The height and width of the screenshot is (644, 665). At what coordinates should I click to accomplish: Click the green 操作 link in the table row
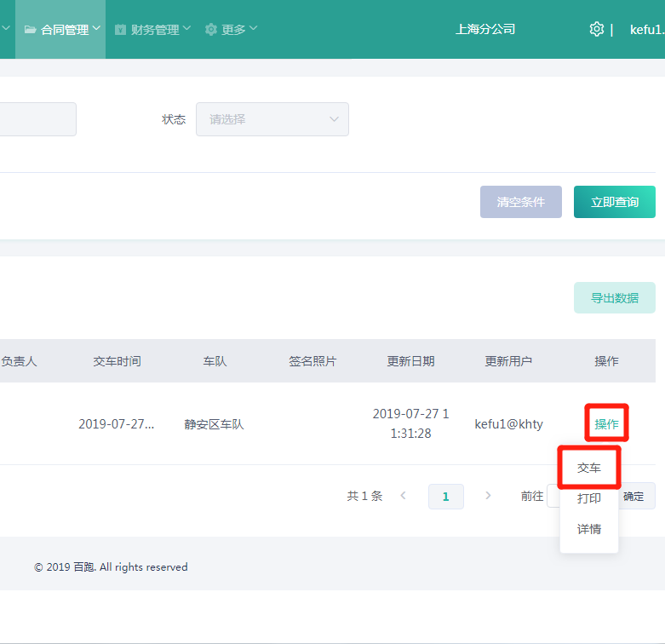tap(606, 424)
